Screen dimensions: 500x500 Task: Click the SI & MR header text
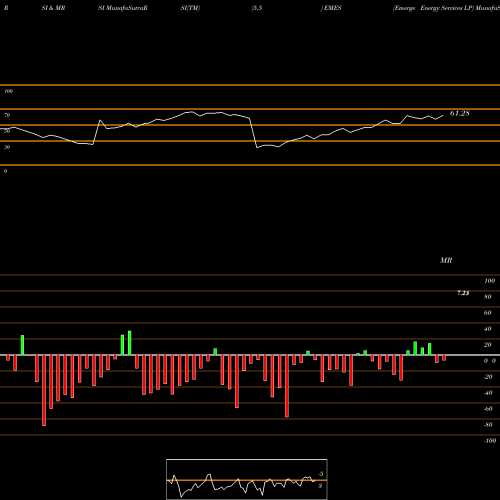coord(53,8)
